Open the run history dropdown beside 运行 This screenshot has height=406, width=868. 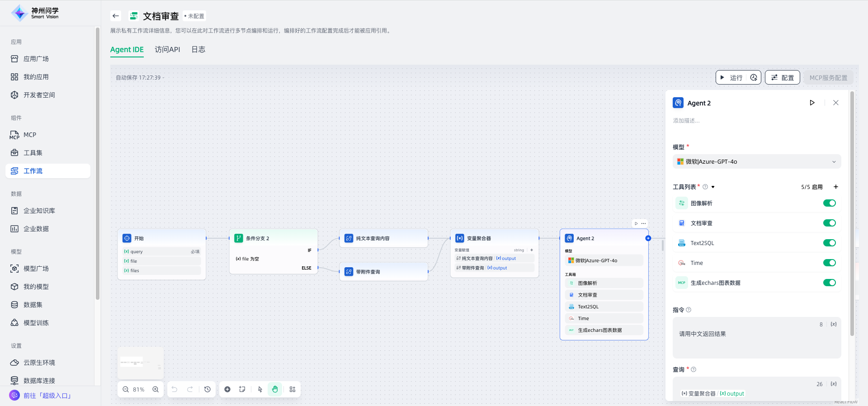pyautogui.click(x=754, y=77)
